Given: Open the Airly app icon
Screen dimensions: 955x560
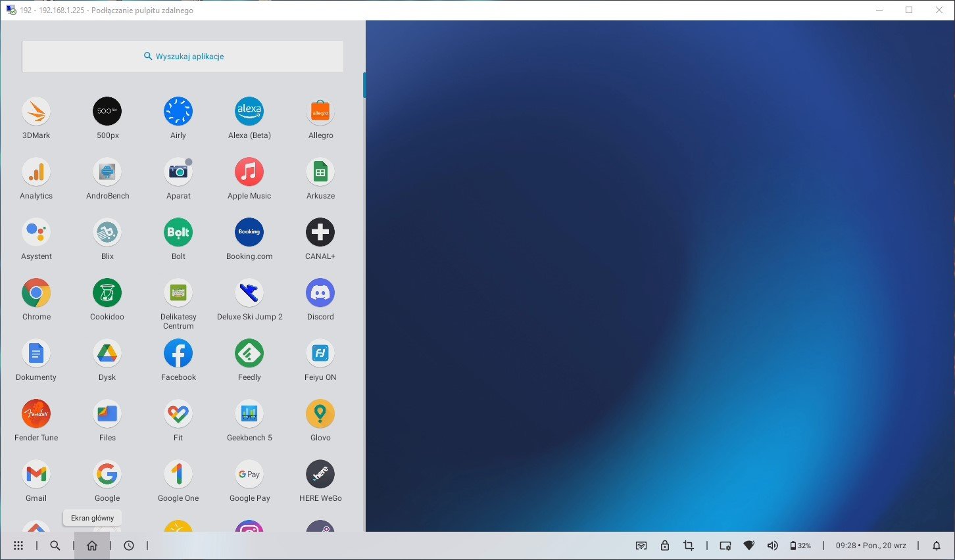Looking at the screenshot, I should (x=178, y=111).
